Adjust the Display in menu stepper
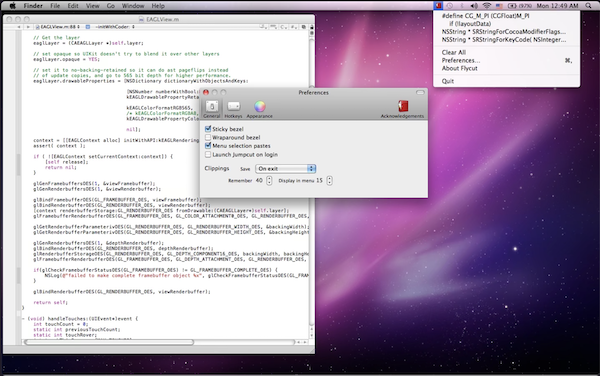This screenshot has height=376, width=600. pos(329,181)
